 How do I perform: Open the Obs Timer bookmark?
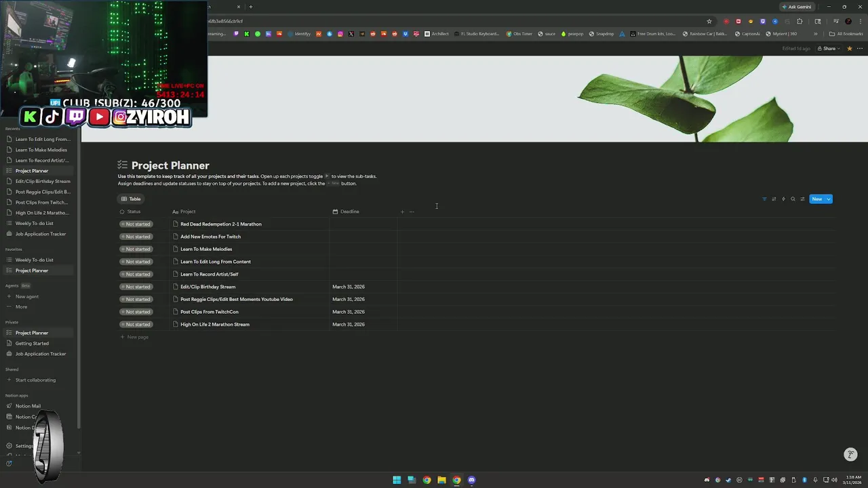519,34
